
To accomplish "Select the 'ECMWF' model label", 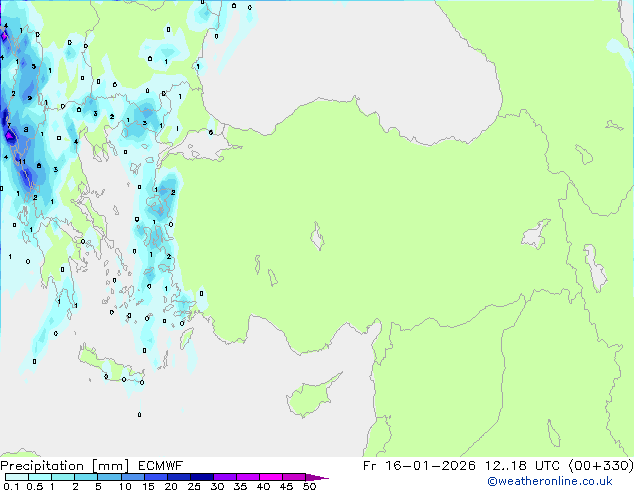I will (x=161, y=466).
